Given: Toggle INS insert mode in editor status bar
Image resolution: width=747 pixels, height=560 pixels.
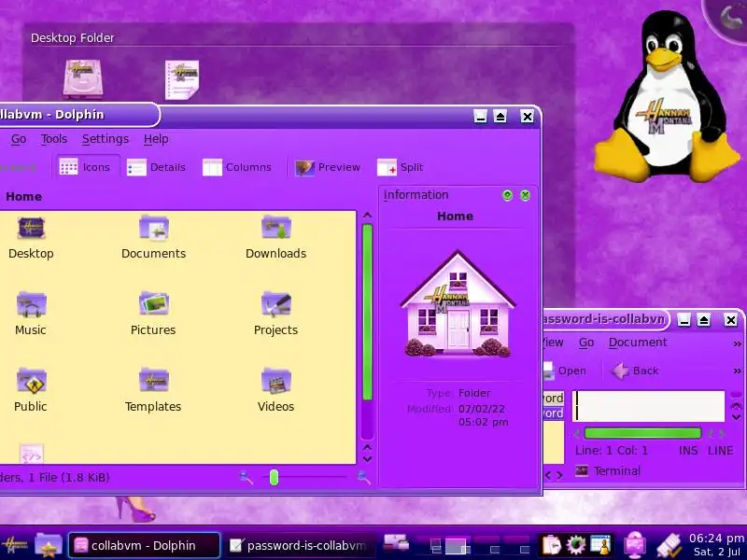Looking at the screenshot, I should click(688, 451).
